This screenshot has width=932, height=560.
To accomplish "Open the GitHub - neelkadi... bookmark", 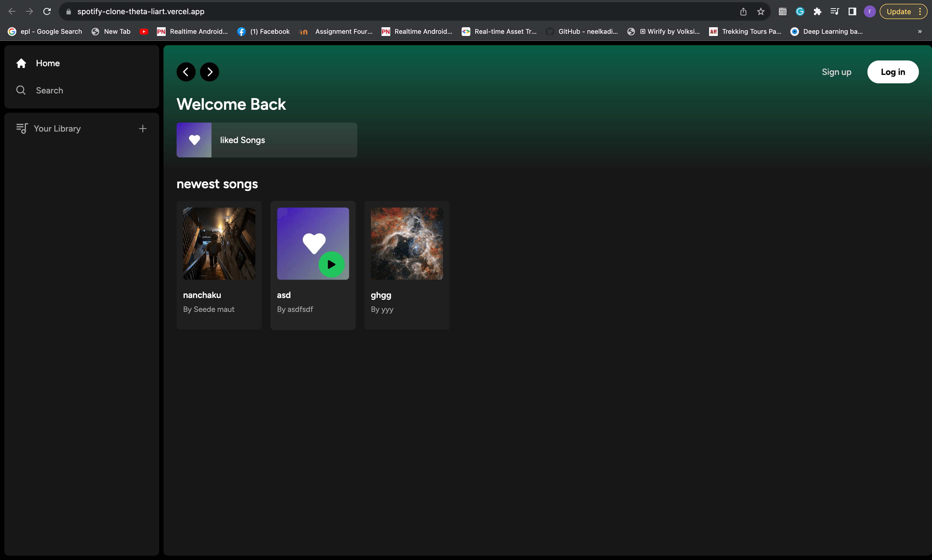I will pyautogui.click(x=582, y=32).
